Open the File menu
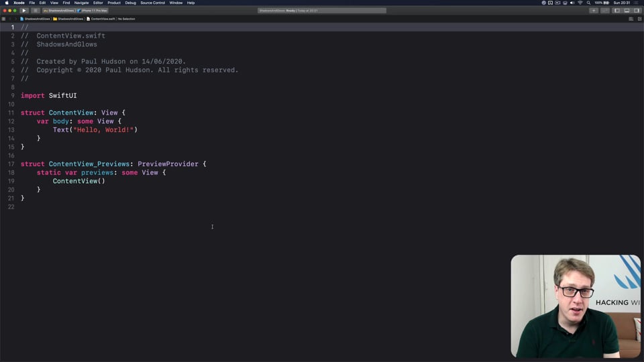Screen dimensions: 644x362 32,3
